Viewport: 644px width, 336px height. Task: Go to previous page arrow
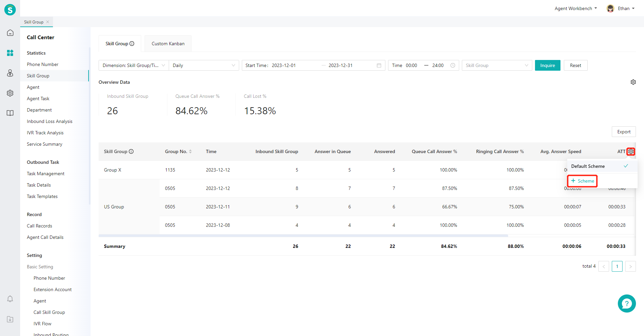(x=604, y=266)
